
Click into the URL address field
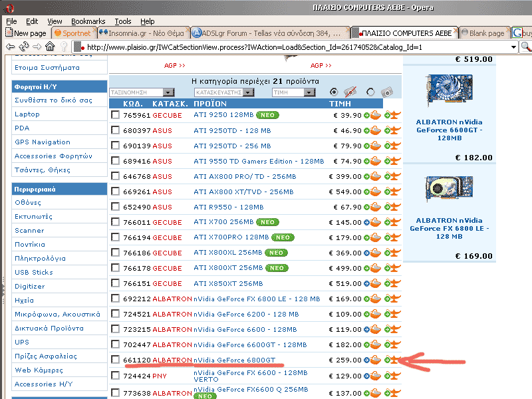click(x=295, y=47)
